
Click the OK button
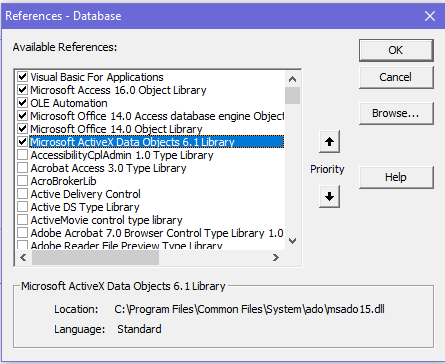pyautogui.click(x=396, y=50)
